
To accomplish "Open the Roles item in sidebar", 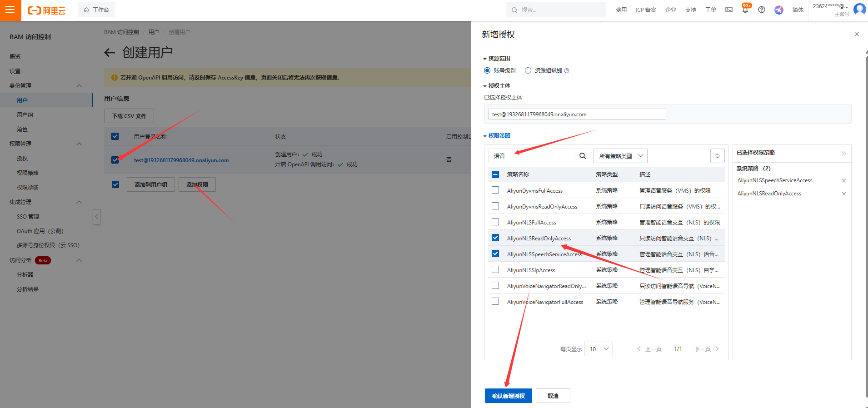I will pyautogui.click(x=22, y=129).
